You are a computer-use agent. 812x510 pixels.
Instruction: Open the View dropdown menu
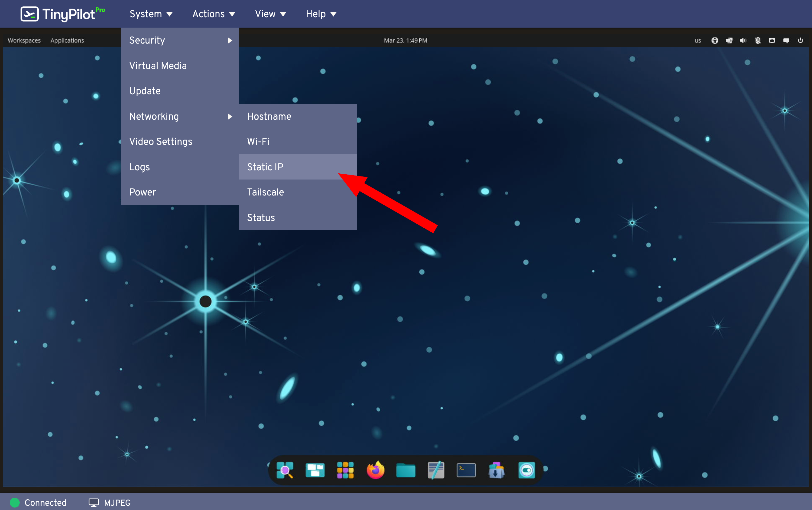point(270,14)
